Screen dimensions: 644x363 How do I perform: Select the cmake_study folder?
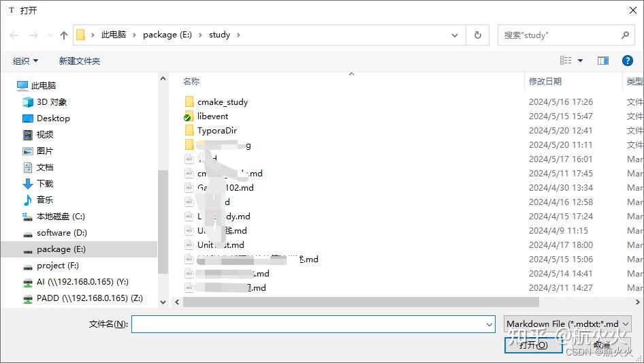pyautogui.click(x=222, y=102)
